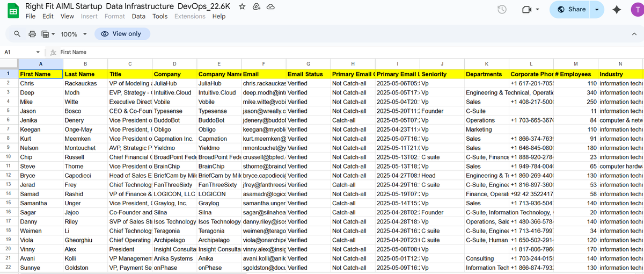Click the Departments header cell
Screen dimensions: 644x274
point(486,74)
